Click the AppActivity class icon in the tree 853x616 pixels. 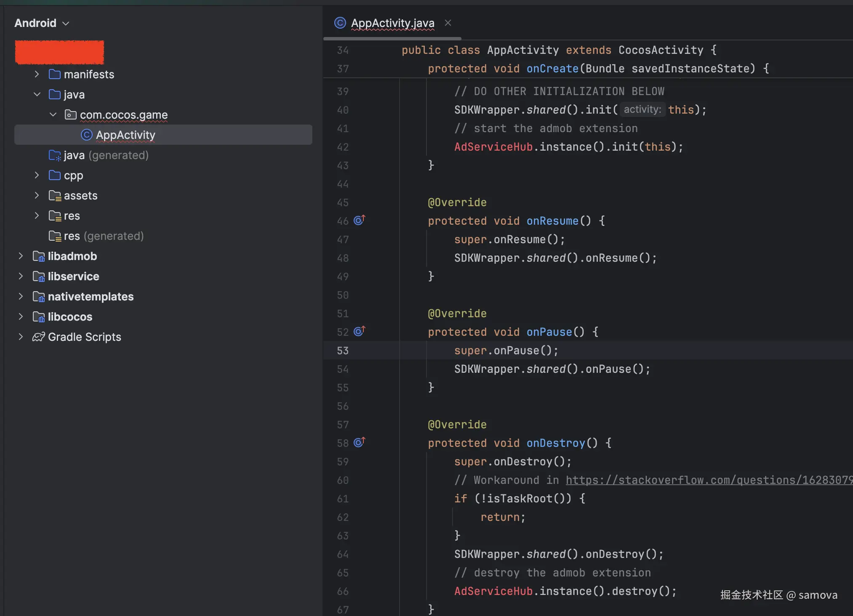coord(86,135)
